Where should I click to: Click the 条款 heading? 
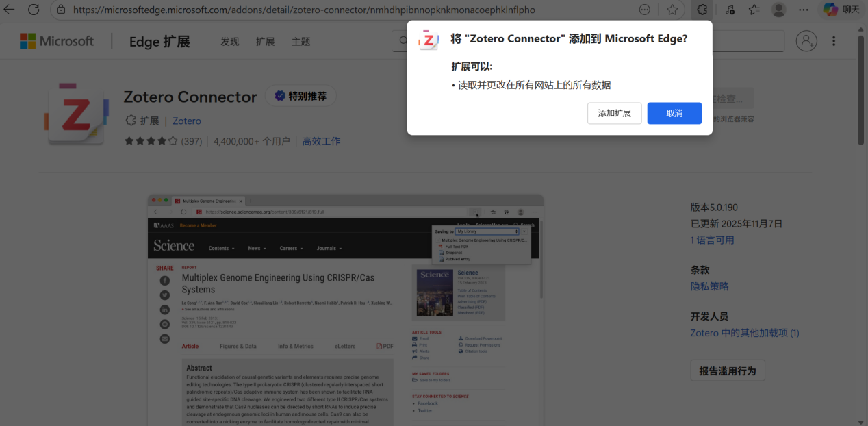[x=700, y=270]
